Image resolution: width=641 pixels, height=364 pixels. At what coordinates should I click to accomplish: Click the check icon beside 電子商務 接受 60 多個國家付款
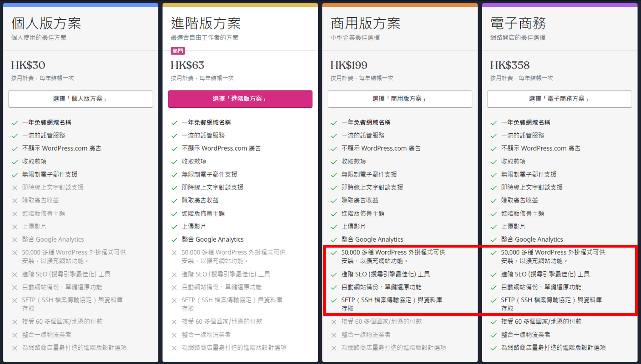[x=493, y=322]
